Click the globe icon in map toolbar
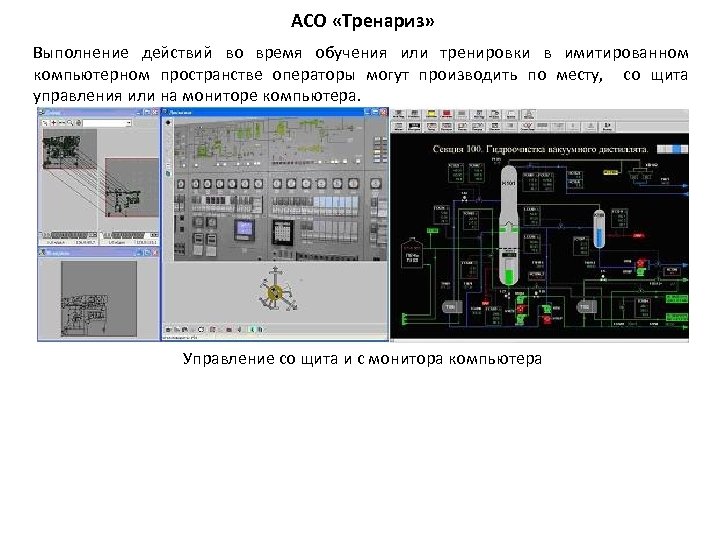 (x=78, y=123)
